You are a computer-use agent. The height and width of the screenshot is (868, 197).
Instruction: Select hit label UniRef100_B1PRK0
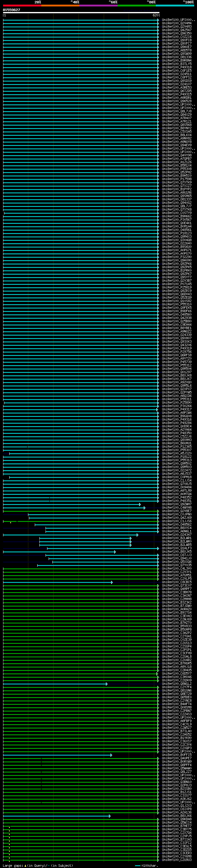177,271
